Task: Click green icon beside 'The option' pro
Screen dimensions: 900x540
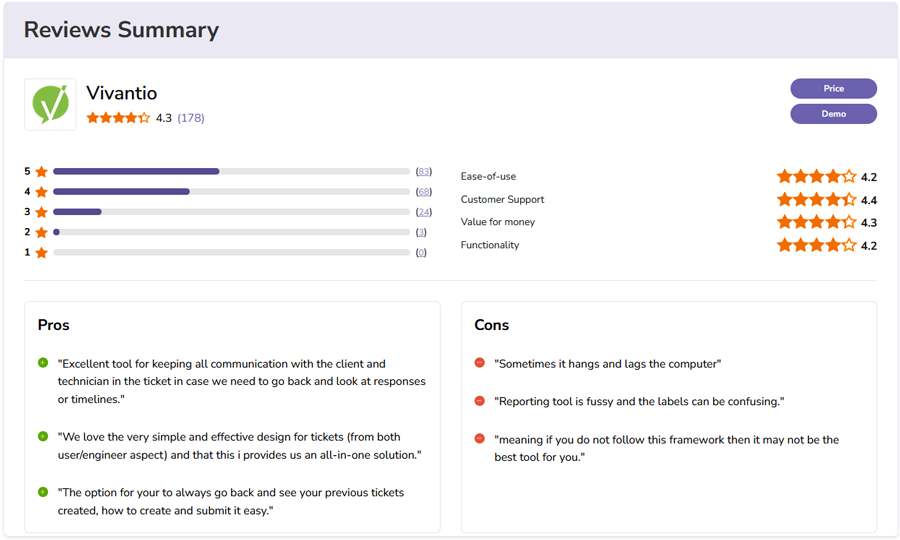Action: (x=43, y=492)
